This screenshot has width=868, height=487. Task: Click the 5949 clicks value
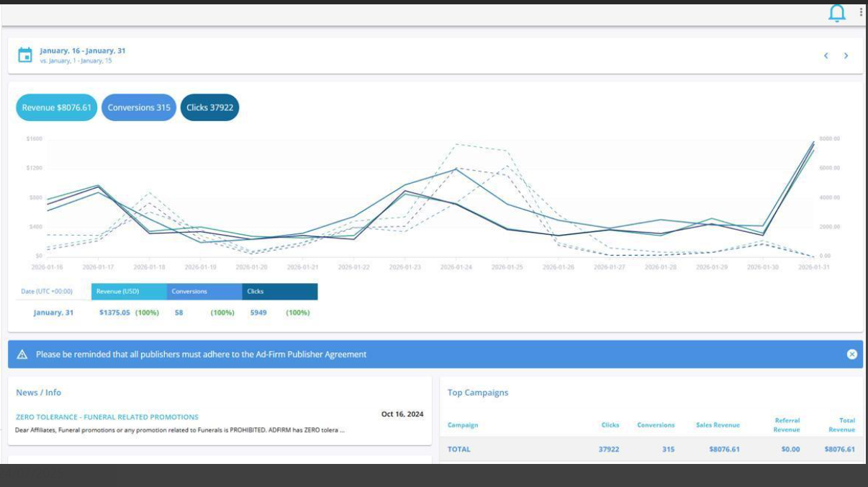[258, 313]
